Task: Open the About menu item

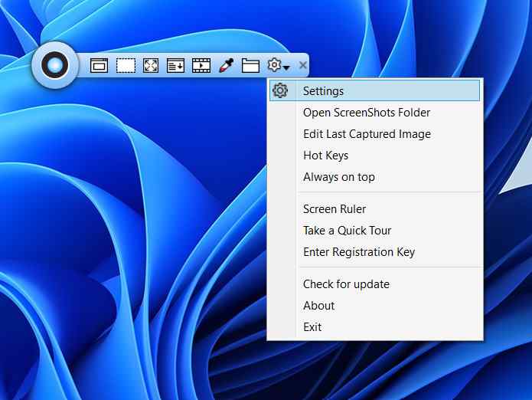Action: click(374, 306)
